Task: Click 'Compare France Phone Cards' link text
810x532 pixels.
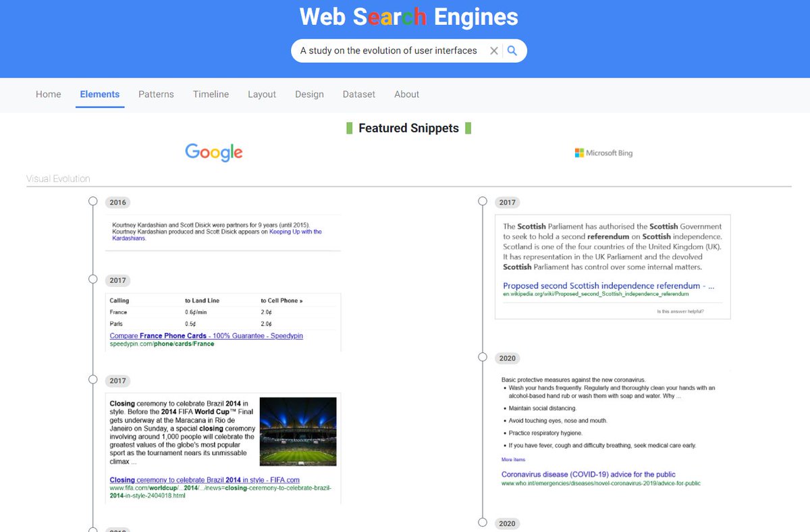Action: [207, 336]
